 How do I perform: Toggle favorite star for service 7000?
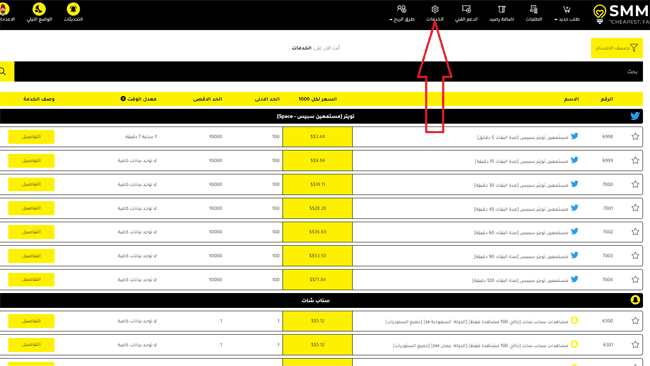click(x=635, y=184)
